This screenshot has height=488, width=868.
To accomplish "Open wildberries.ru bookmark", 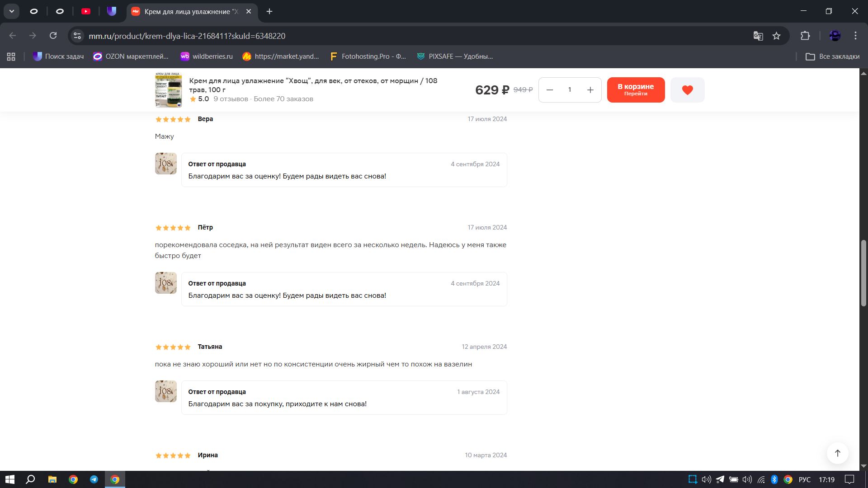I will pos(207,56).
